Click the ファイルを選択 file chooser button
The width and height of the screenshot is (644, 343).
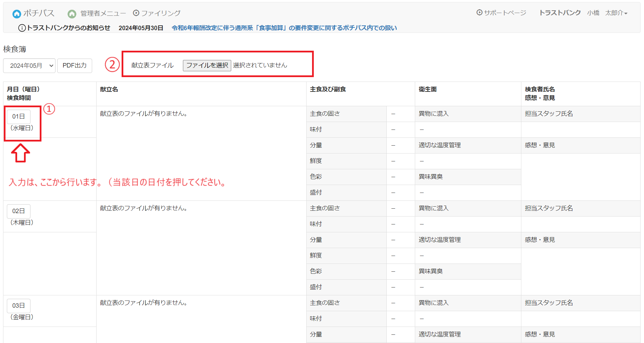pyautogui.click(x=207, y=65)
